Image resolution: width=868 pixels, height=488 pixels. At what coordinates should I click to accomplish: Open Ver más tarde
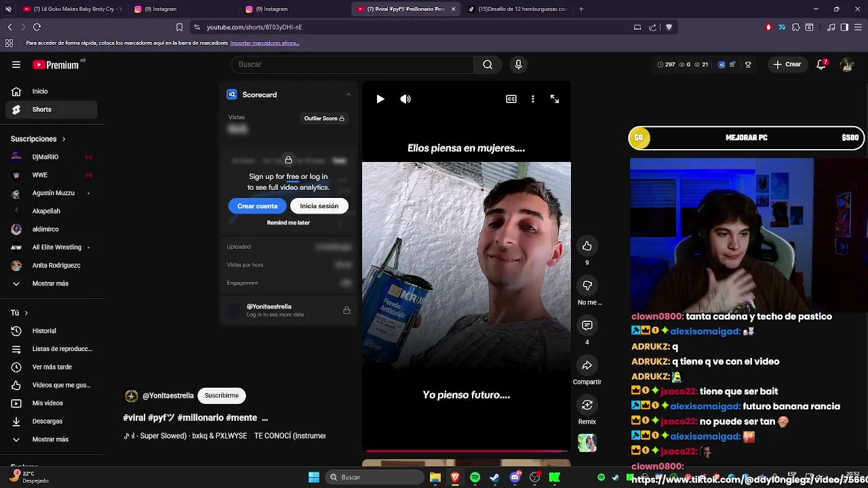coord(52,367)
